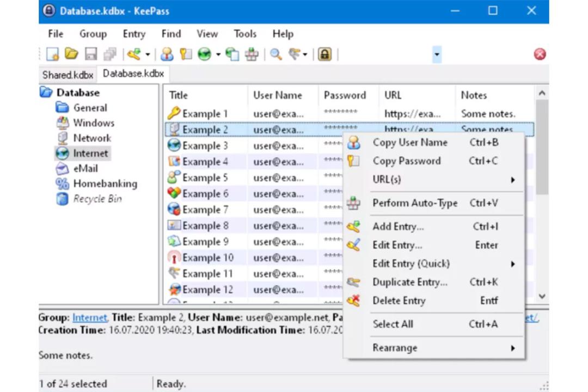
Task: Click the Show Entries toolbar icon
Action: (x=295, y=54)
